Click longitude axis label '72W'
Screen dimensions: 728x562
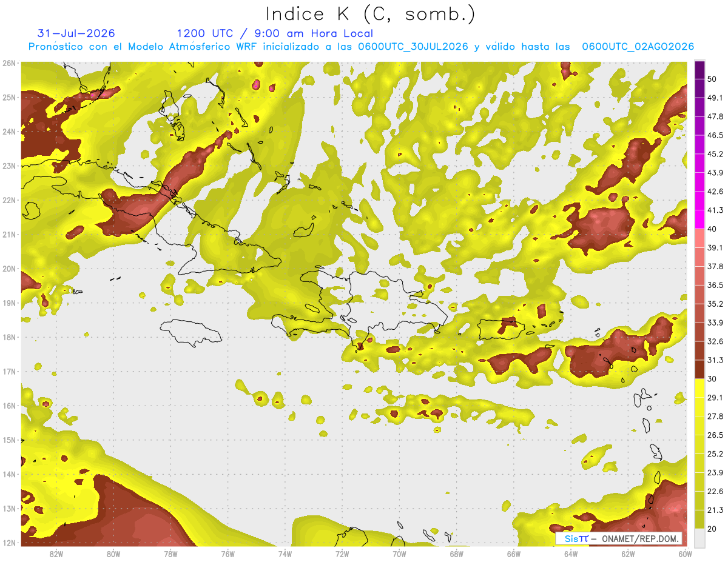[342, 554]
